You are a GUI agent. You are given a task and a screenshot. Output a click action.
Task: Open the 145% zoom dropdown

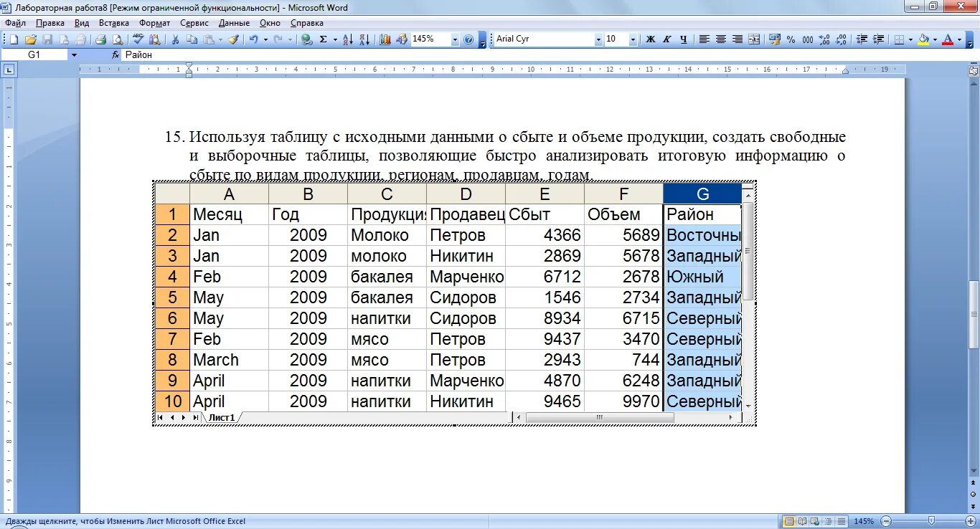point(455,39)
